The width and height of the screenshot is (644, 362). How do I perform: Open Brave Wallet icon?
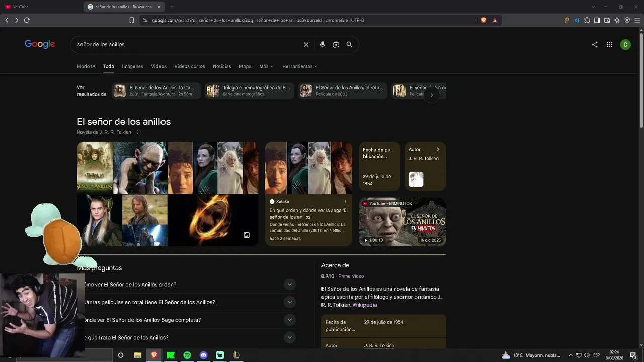click(x=607, y=20)
